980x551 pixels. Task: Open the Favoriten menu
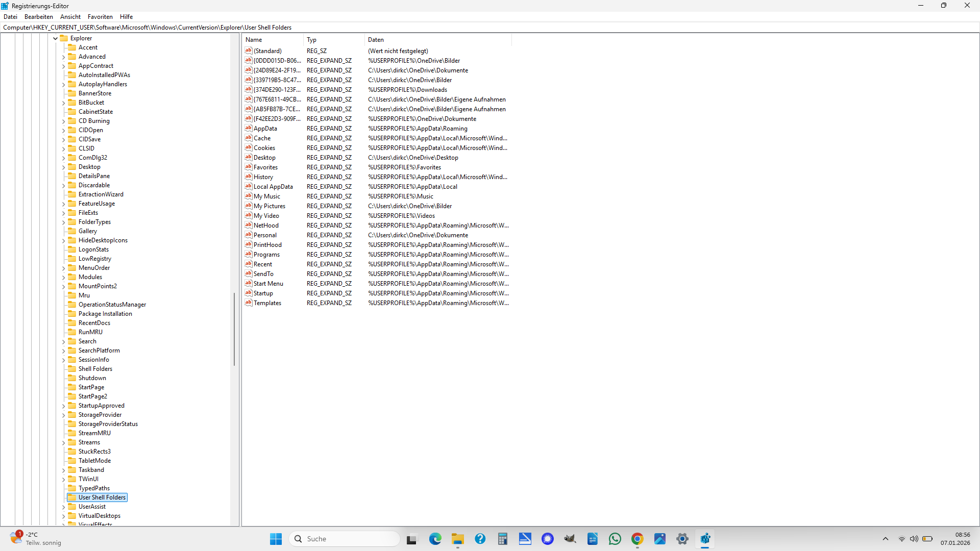click(100, 17)
